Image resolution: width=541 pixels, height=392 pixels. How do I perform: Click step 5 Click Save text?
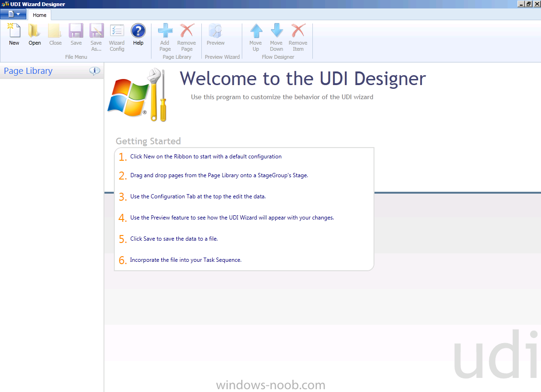tap(174, 239)
